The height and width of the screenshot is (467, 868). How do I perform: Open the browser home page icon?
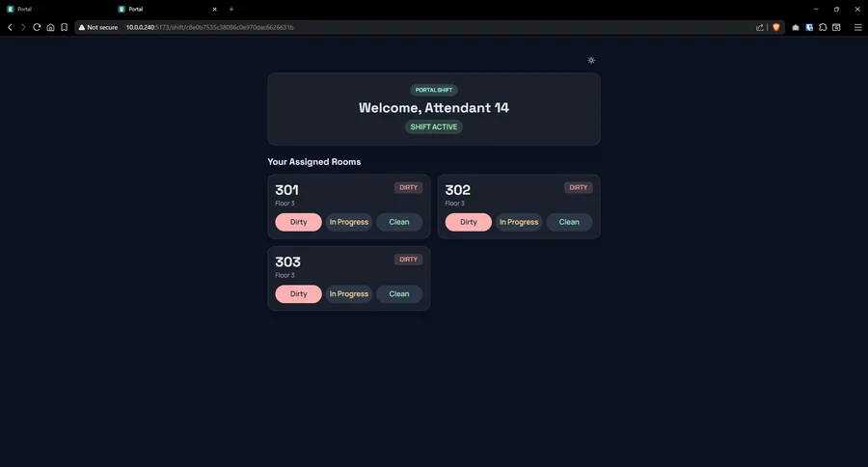[x=50, y=27]
